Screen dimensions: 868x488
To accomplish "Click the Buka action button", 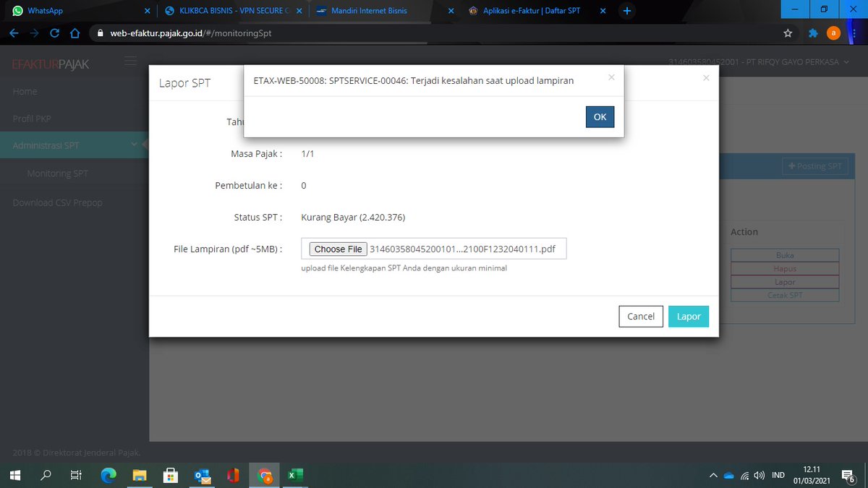I will [785, 255].
